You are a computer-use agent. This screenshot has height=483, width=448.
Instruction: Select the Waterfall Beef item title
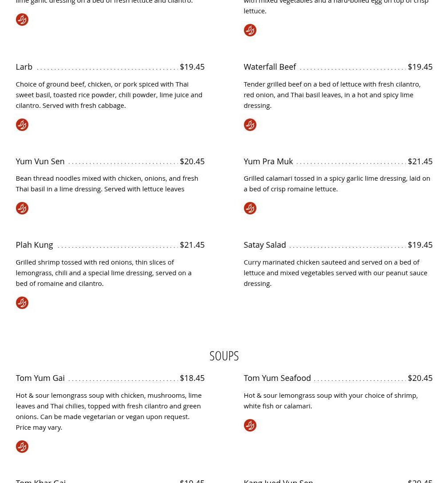(270, 67)
